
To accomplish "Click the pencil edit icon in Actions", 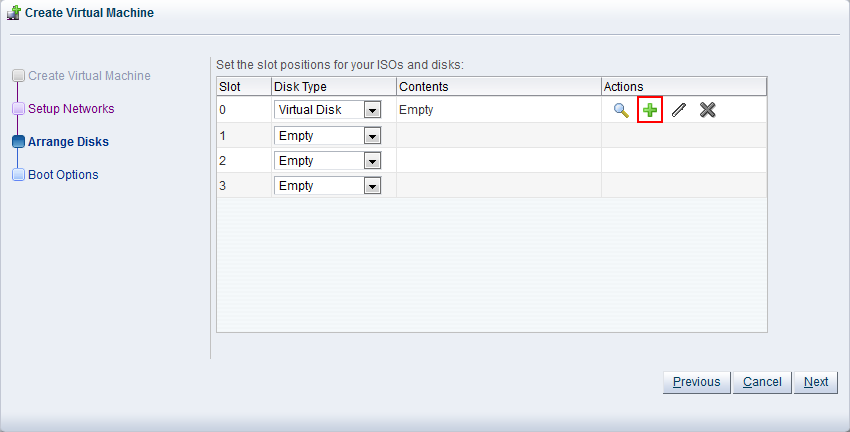I will (x=679, y=110).
